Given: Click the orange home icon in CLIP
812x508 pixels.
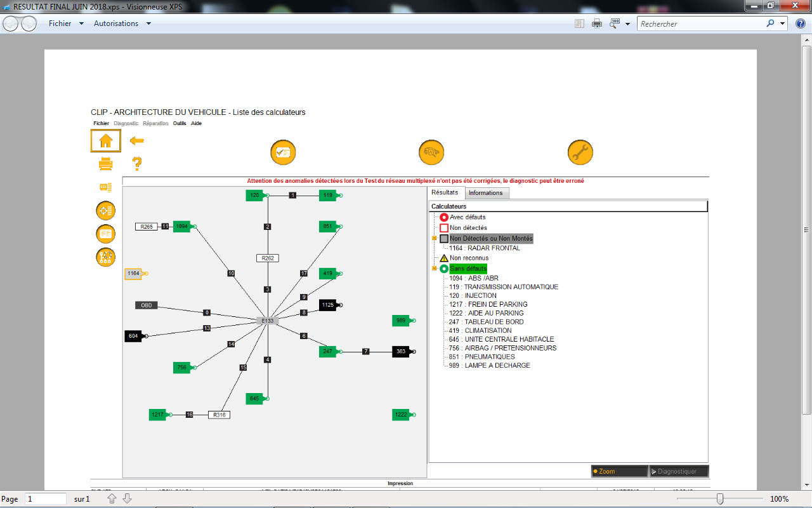Looking at the screenshot, I should (x=105, y=140).
